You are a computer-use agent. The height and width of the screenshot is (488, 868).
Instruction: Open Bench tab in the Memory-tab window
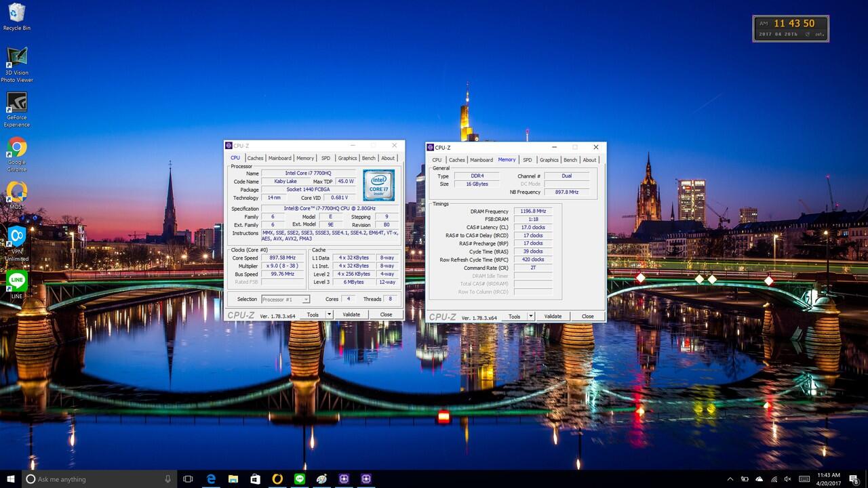pyautogui.click(x=570, y=160)
